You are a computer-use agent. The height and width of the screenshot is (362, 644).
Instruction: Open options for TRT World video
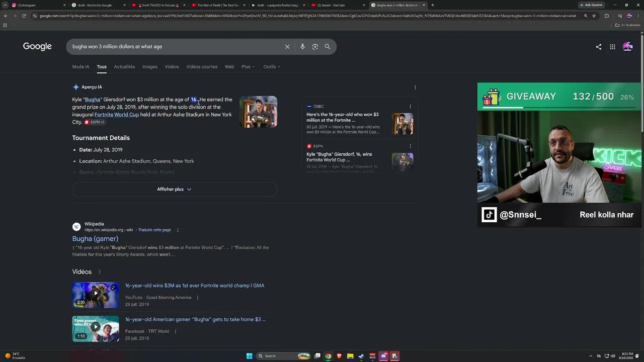pos(175,331)
